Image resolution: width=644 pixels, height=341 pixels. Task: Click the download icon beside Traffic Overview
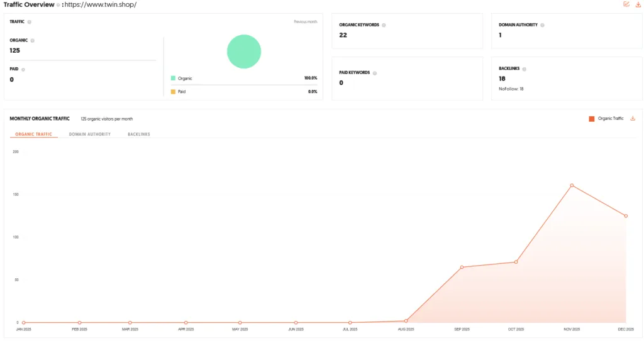[638, 4]
